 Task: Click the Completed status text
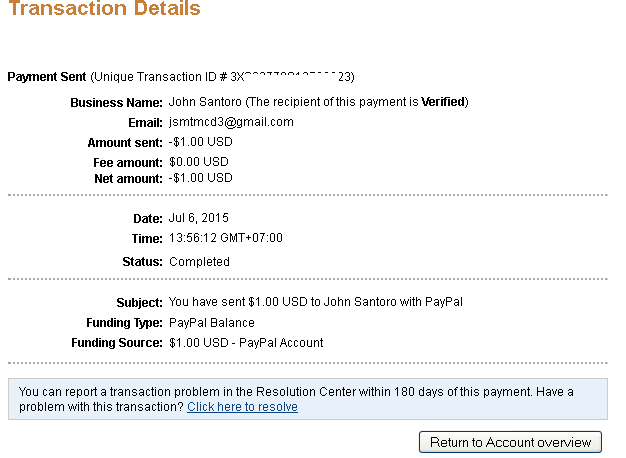pyautogui.click(x=199, y=262)
